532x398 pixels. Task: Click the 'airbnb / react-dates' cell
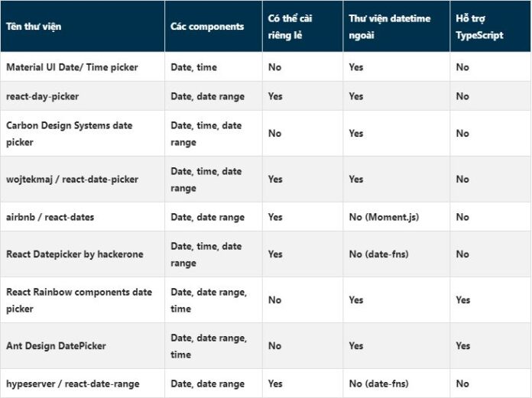[50, 217]
